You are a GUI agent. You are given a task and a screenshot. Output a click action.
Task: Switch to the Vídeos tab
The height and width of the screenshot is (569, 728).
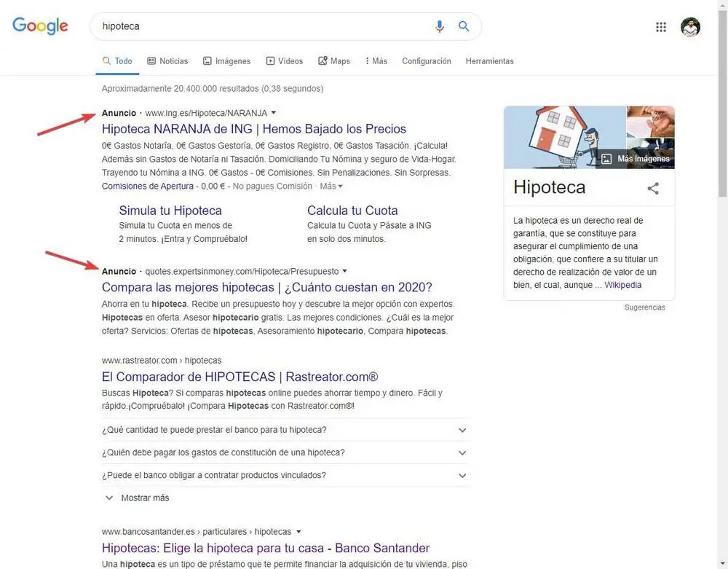284,61
